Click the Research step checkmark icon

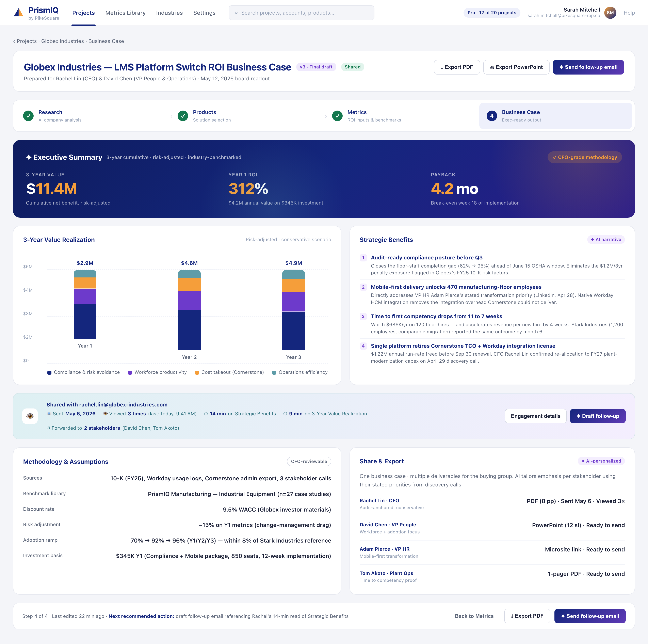[x=29, y=116]
